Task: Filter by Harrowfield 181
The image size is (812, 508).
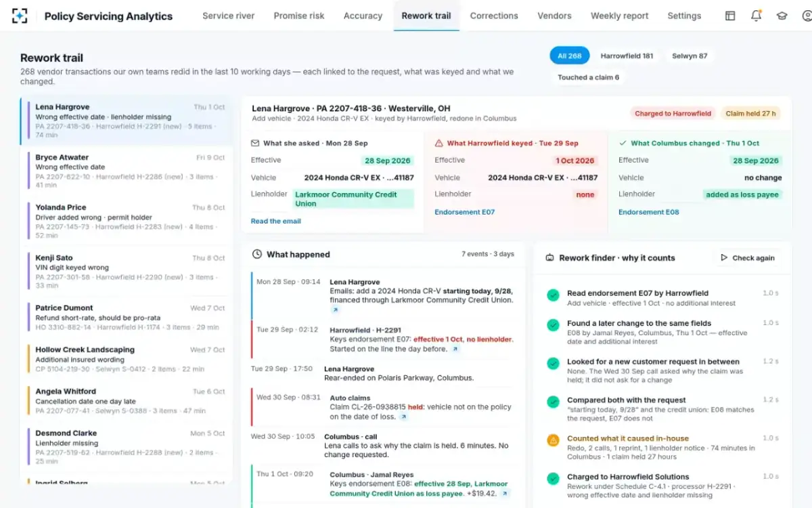Action: [627, 56]
